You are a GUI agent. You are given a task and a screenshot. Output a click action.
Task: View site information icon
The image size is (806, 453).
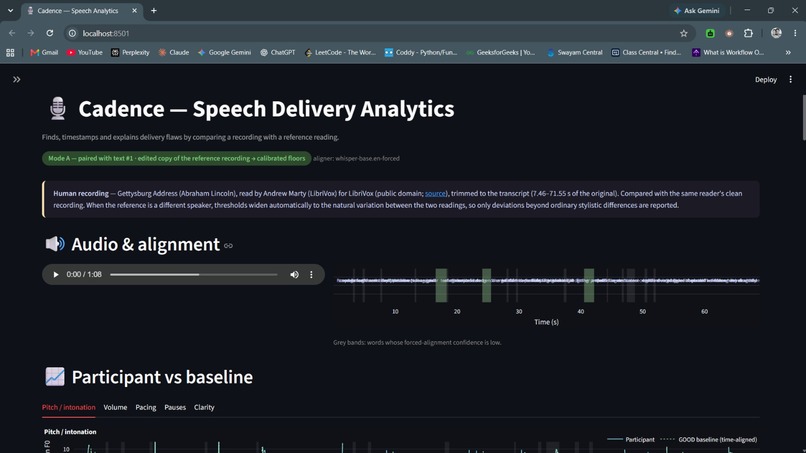(72, 33)
